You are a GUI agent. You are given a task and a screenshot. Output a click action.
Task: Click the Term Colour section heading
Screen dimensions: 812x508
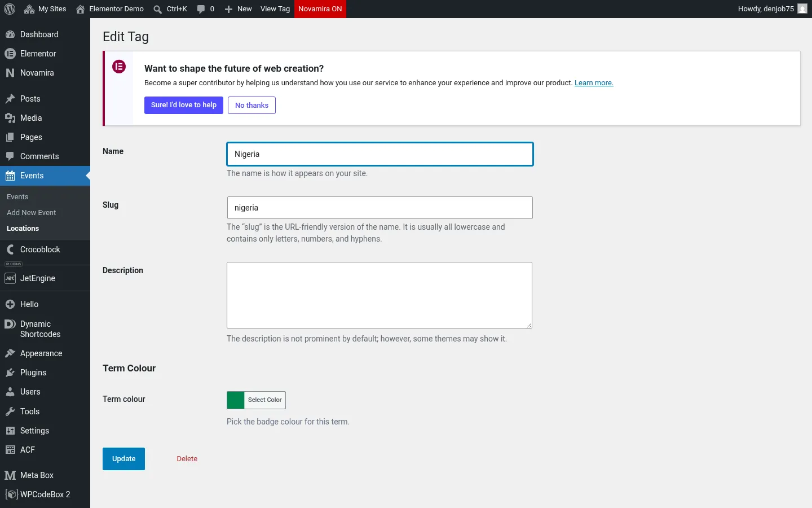tap(129, 368)
